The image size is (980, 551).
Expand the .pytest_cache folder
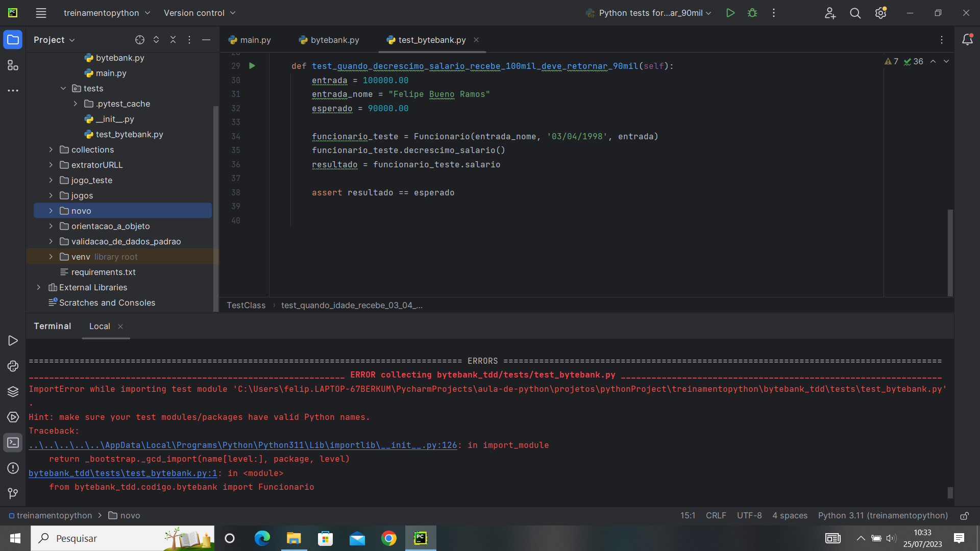(x=76, y=104)
